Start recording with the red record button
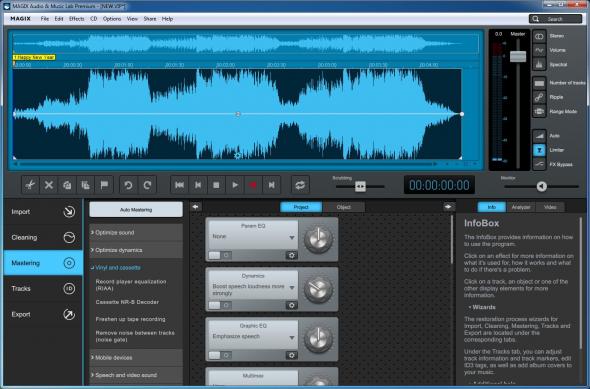 point(253,185)
